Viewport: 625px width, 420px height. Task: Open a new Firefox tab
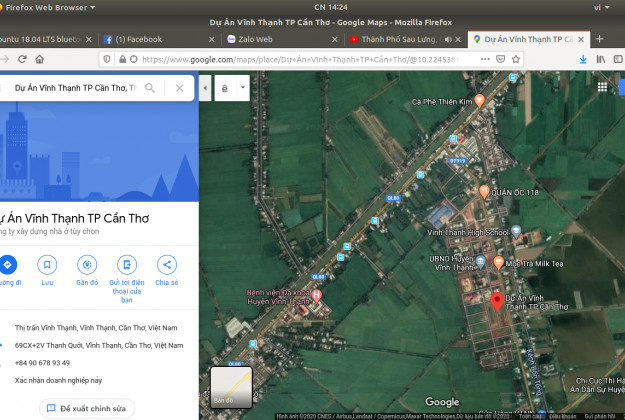pyautogui.click(x=599, y=39)
